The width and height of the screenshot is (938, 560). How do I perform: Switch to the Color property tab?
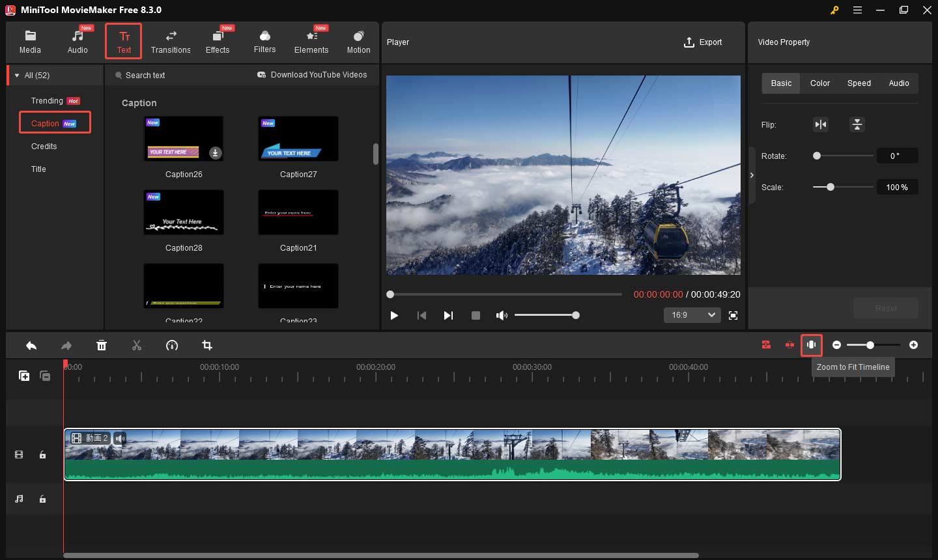[x=820, y=83]
